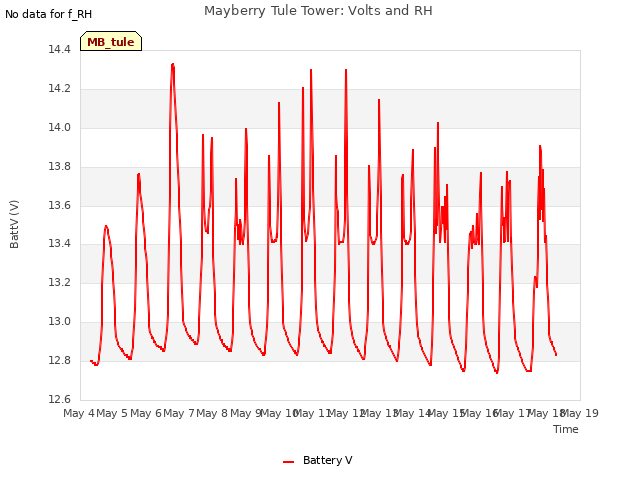Click the 13.8 y-axis tick label
Screen dimensions: 640x480
pyautogui.click(x=60, y=167)
